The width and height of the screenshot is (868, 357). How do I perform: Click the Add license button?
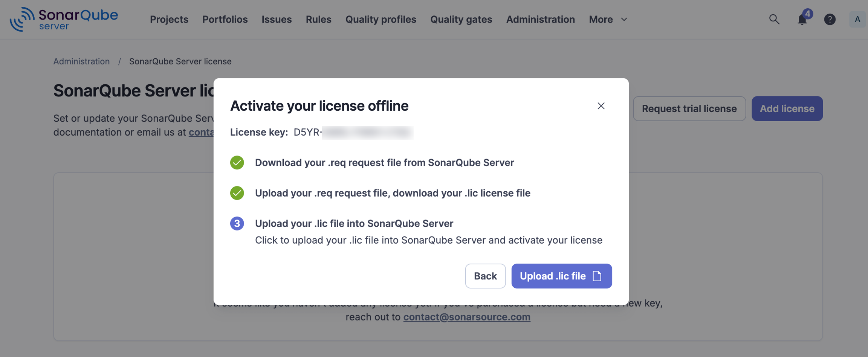click(787, 108)
